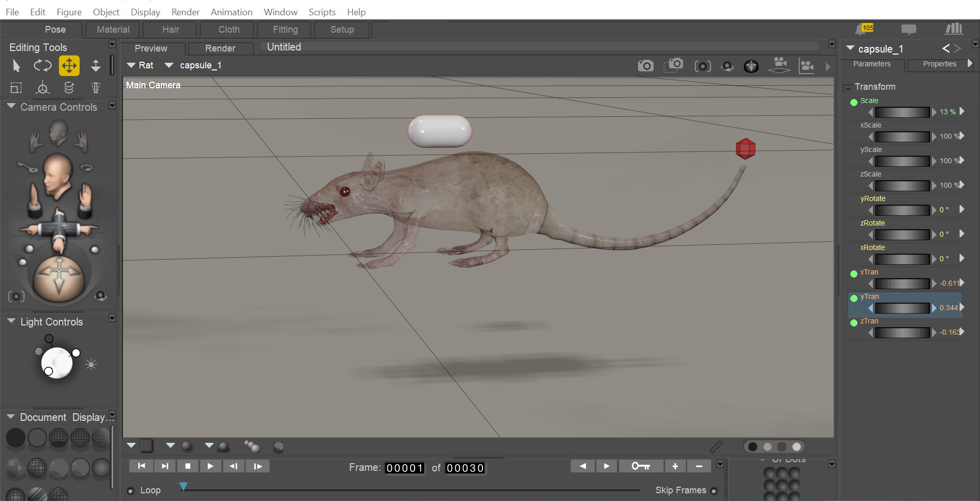Click the Face Camera head icon
The width and height of the screenshot is (980, 502).
coord(58,133)
